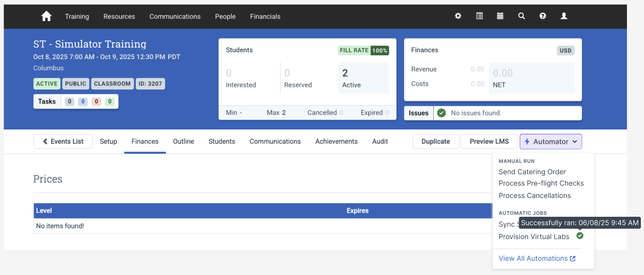Click the Duplicate button
644x275 pixels.
(435, 142)
